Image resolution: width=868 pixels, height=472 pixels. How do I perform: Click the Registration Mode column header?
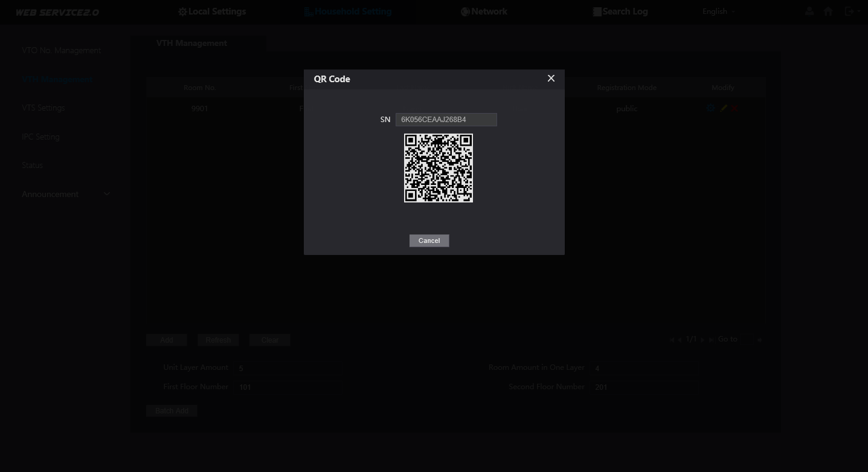pos(626,88)
